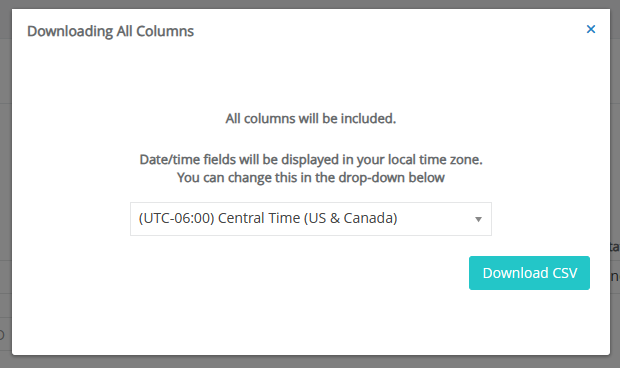Click the "Downloading All Columns" dialog title
Screen dimensions: 620x368
(110, 31)
